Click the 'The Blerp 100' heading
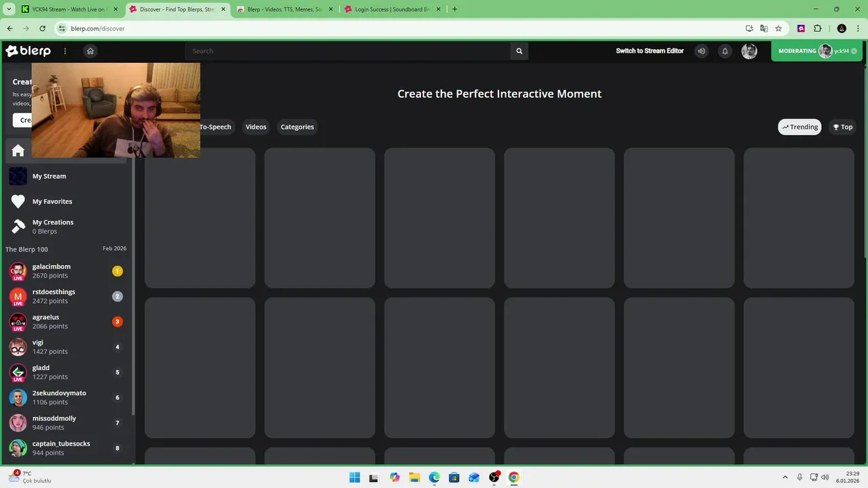The width and height of the screenshot is (868, 488). [26, 249]
